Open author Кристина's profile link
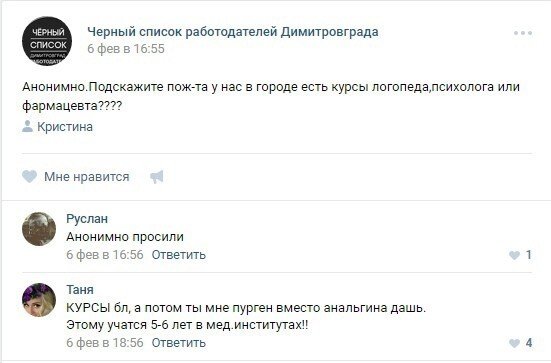 pyautogui.click(x=65, y=127)
